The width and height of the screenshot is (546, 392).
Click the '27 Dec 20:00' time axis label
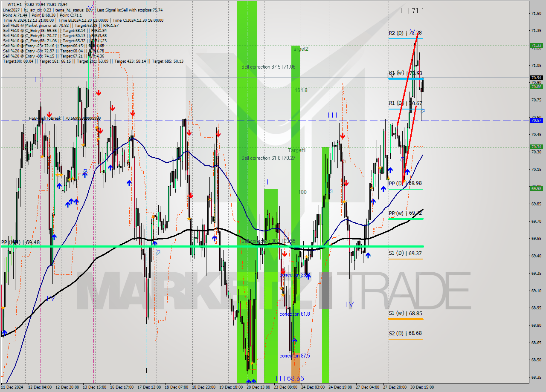point(394,387)
